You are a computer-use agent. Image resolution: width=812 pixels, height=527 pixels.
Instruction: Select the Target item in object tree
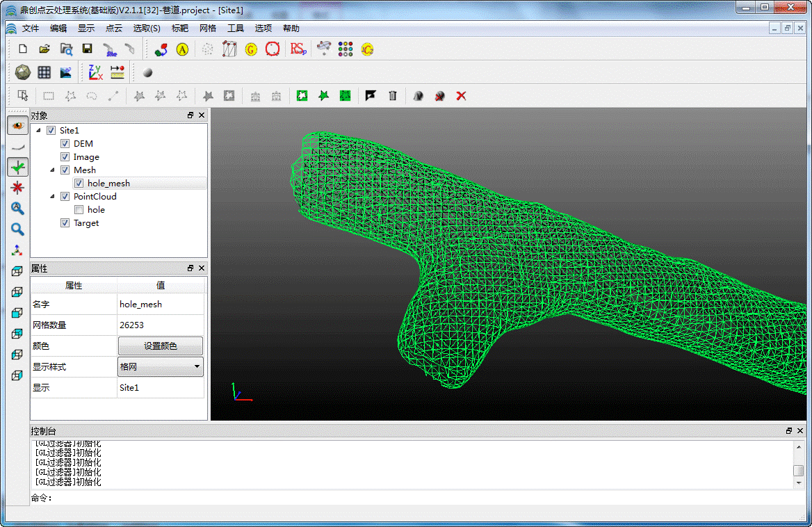pyautogui.click(x=86, y=223)
